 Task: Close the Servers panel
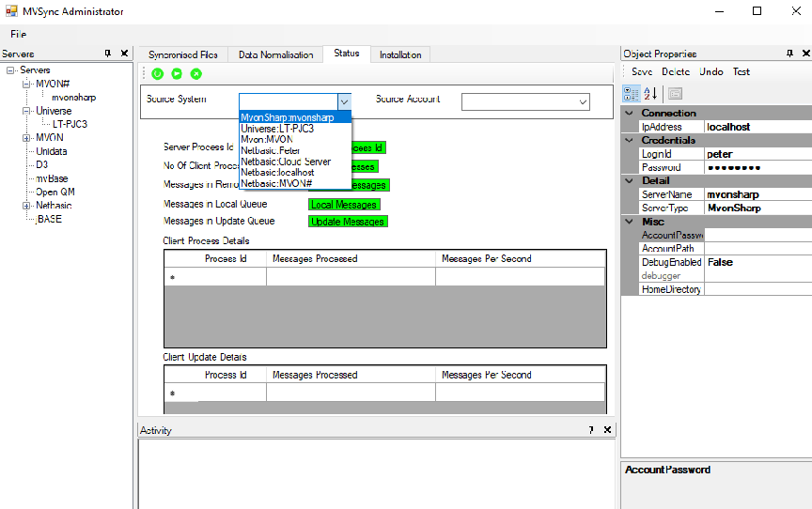click(x=124, y=54)
